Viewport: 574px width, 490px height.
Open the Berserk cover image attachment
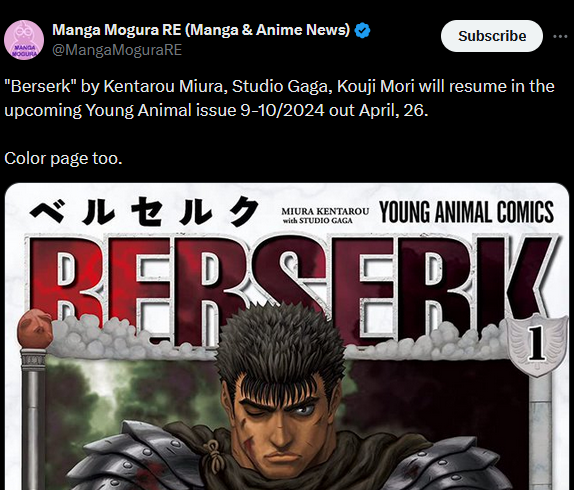coord(287,336)
